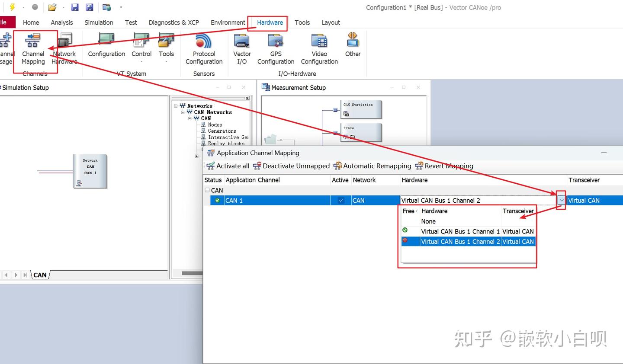Image resolution: width=623 pixels, height=364 pixels.
Task: Switch to the Simulation ribbon tab
Action: coord(99,22)
